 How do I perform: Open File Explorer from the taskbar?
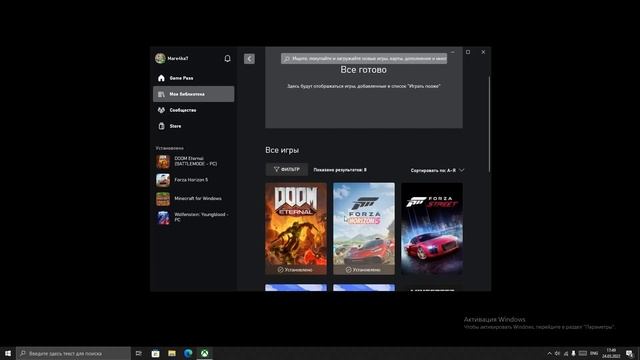click(x=172, y=353)
